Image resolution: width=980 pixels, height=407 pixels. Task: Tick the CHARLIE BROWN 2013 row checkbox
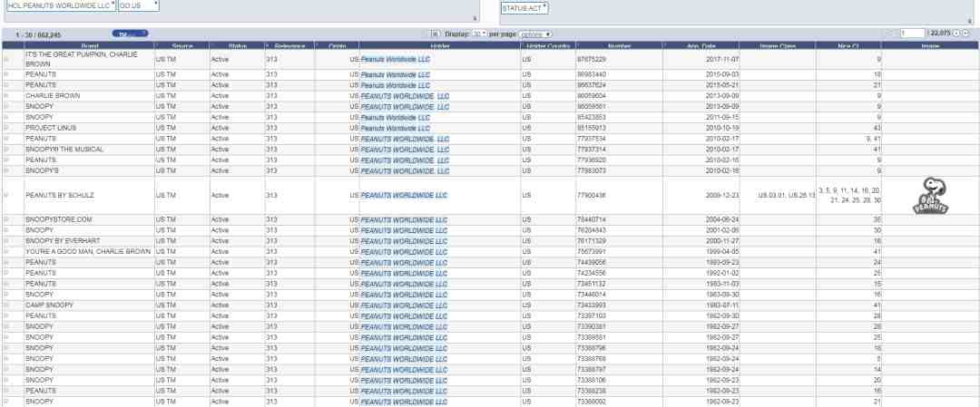pos(7,96)
